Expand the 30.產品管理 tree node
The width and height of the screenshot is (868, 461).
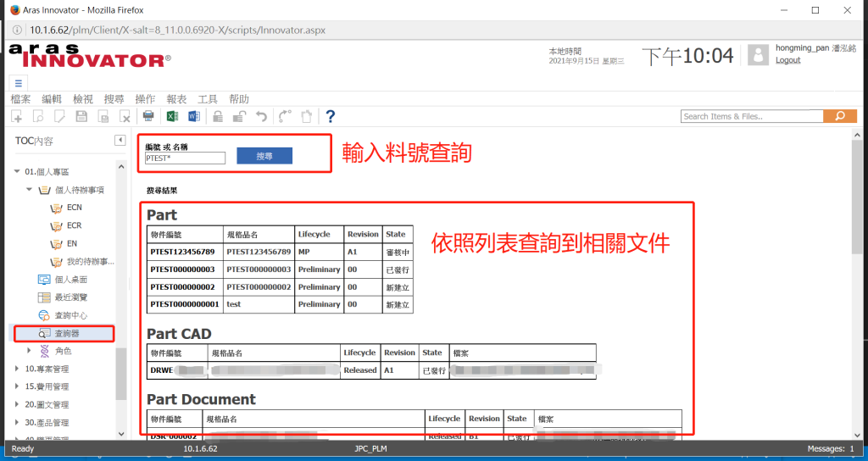pyautogui.click(x=17, y=422)
